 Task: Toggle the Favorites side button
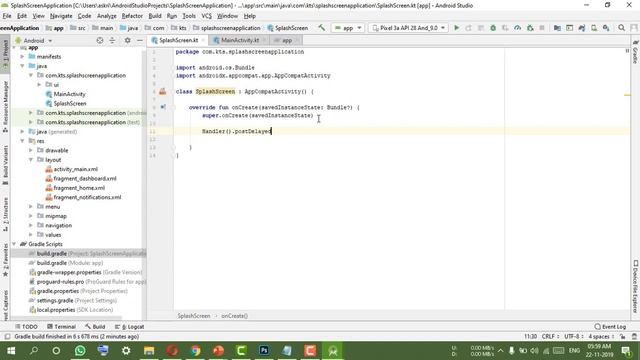click(5, 260)
